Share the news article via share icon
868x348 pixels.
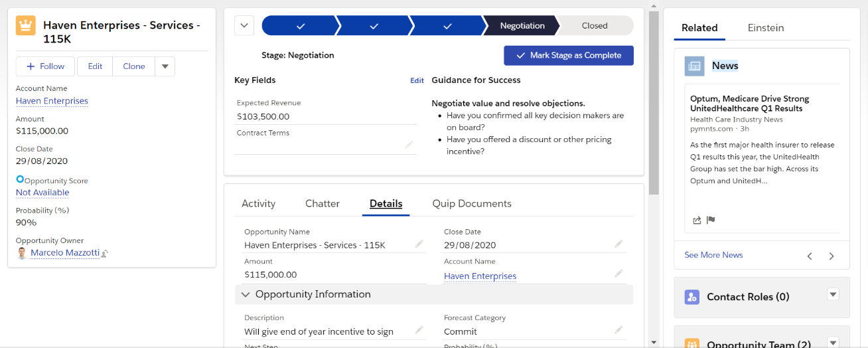697,220
